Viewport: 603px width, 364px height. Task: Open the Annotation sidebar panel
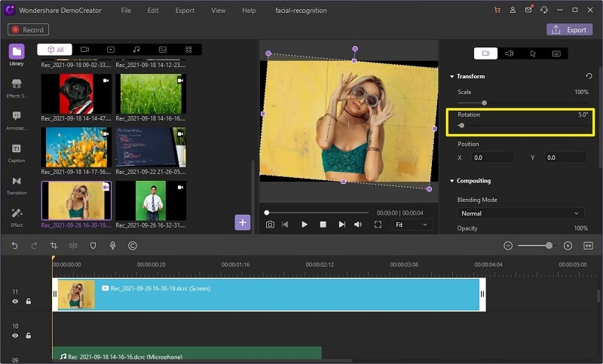pos(17,120)
